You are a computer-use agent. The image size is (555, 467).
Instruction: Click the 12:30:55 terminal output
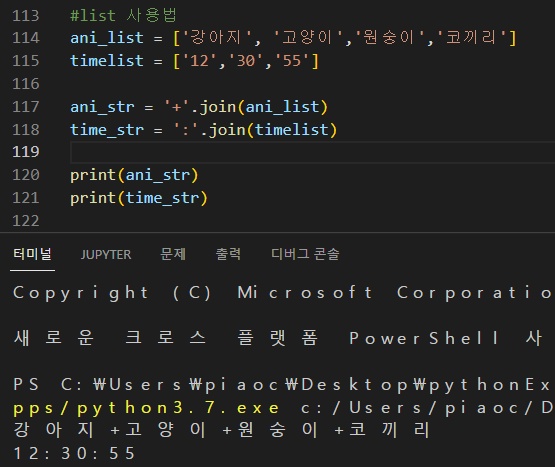[74, 454]
